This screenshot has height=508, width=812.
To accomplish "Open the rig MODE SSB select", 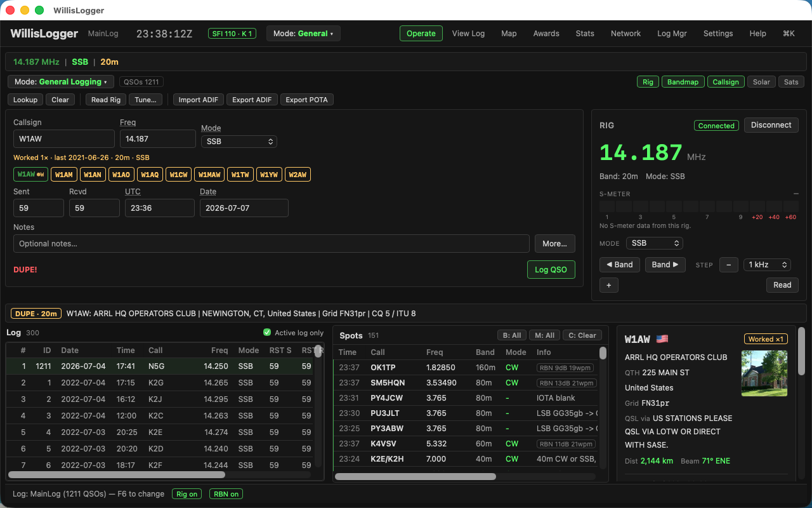I will [655, 243].
